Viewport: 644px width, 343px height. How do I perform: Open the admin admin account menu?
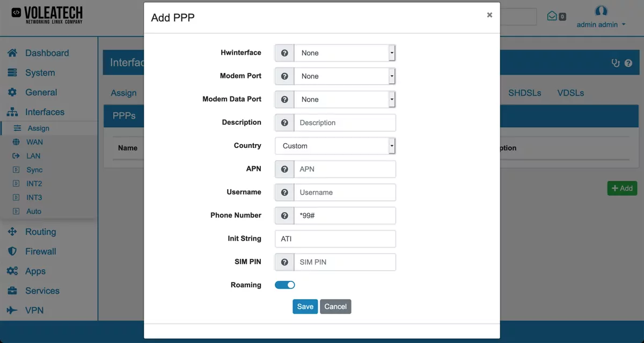coord(600,24)
